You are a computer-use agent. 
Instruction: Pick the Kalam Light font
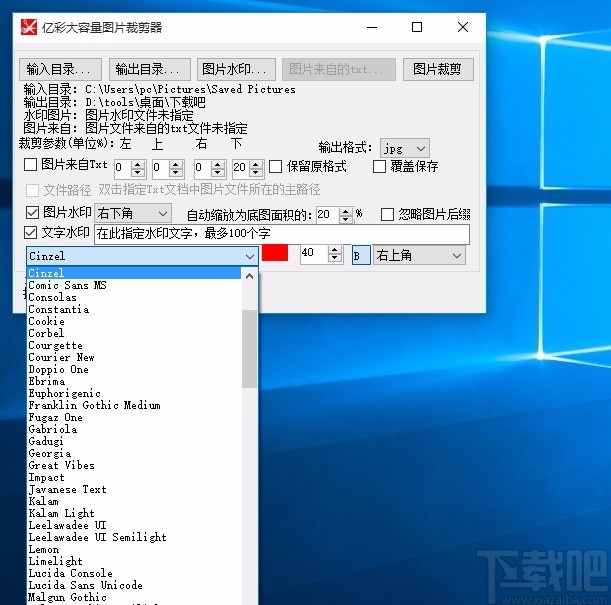[134, 513]
